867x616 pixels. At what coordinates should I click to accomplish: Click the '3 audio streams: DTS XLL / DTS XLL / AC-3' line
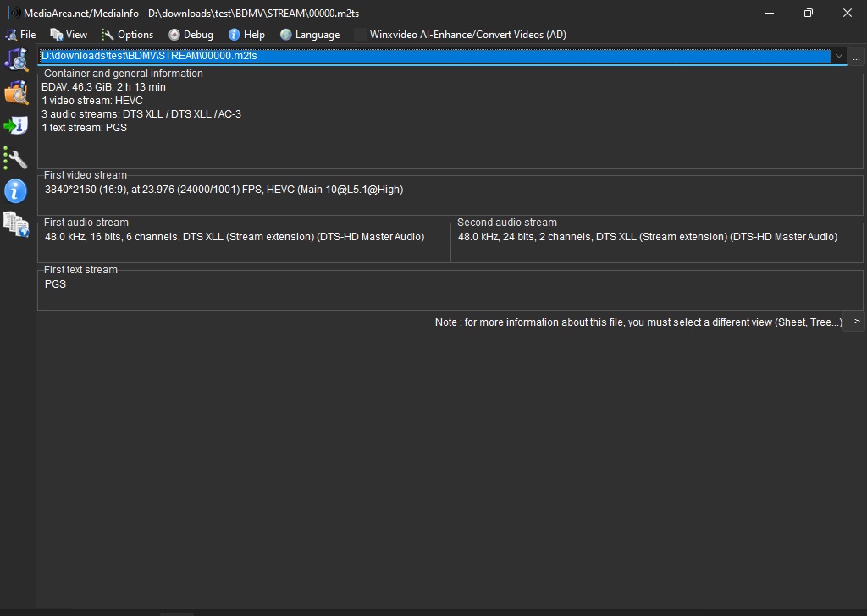point(141,114)
